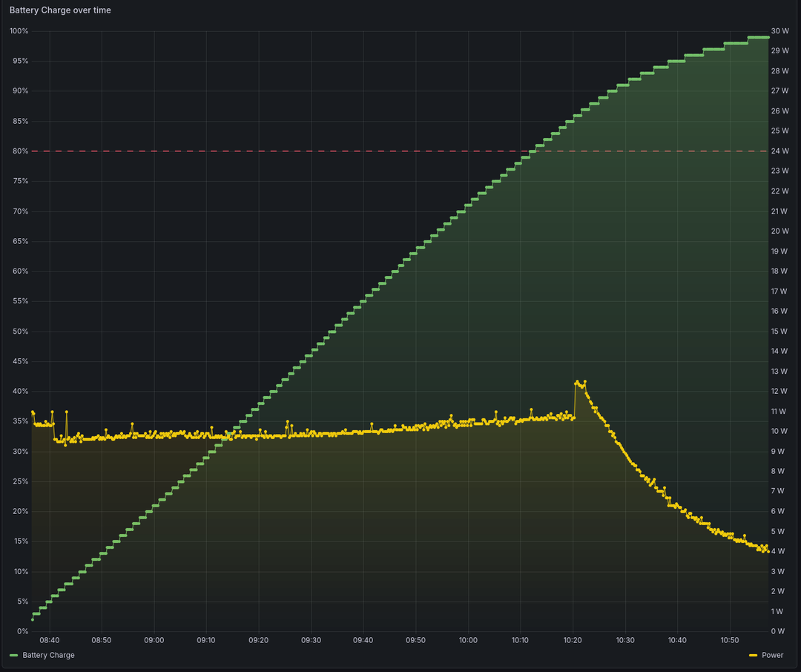Screen dimensions: 801x672
Task: Select the 08:40 time axis label
Action: pyautogui.click(x=50, y=640)
